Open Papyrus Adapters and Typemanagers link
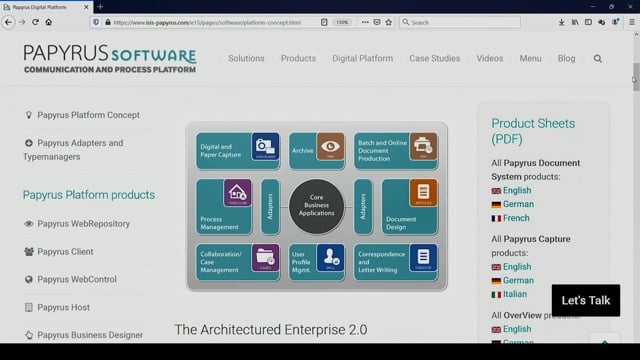 [73, 150]
